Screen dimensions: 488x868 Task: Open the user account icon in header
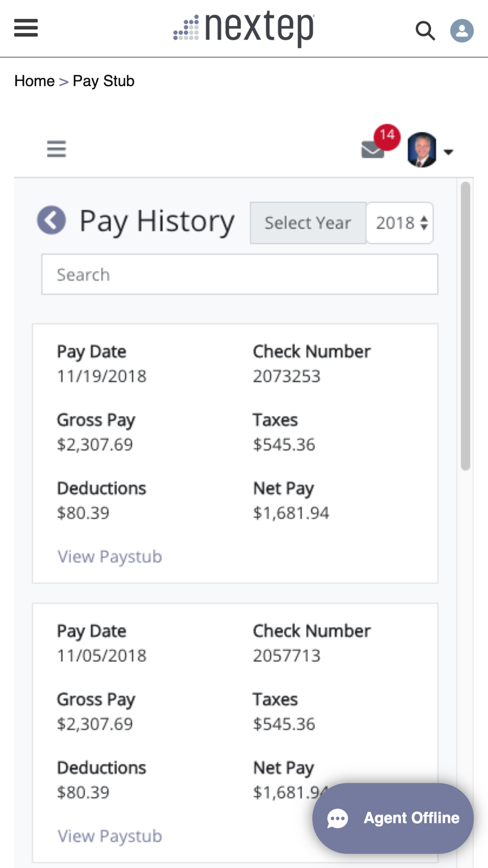[462, 30]
